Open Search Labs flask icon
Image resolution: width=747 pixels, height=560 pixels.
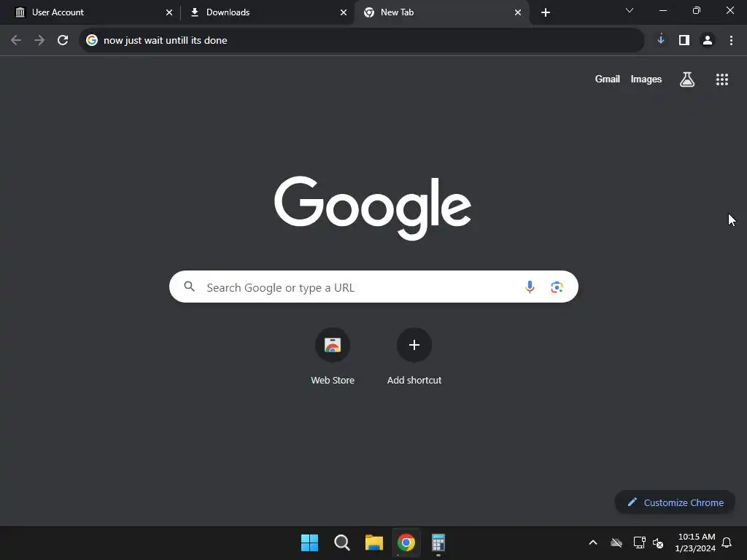point(687,79)
